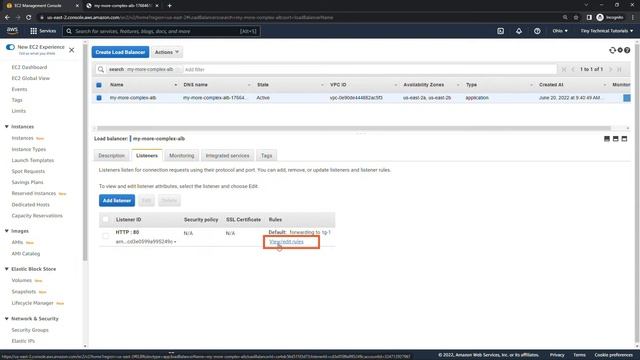Image resolution: width=640 pixels, height=360 pixels.
Task: Open the CloudShell icon in the header
Action: pos(500,31)
